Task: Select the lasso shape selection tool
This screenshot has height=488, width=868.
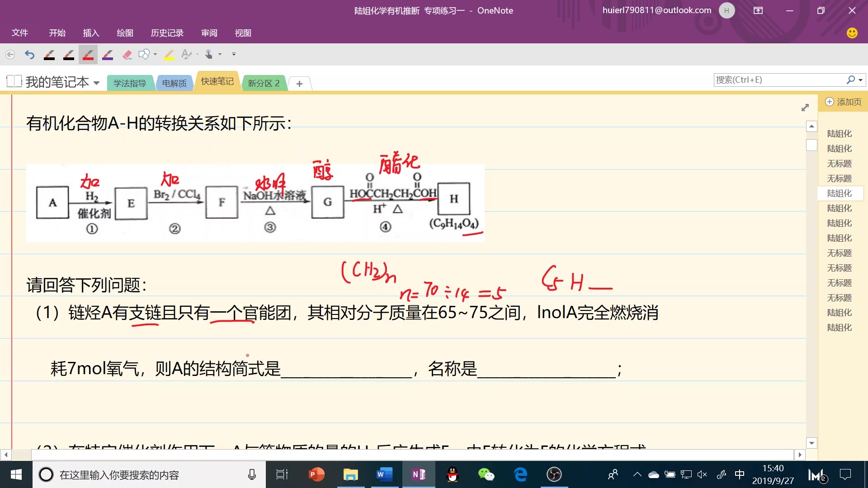Action: 144,54
